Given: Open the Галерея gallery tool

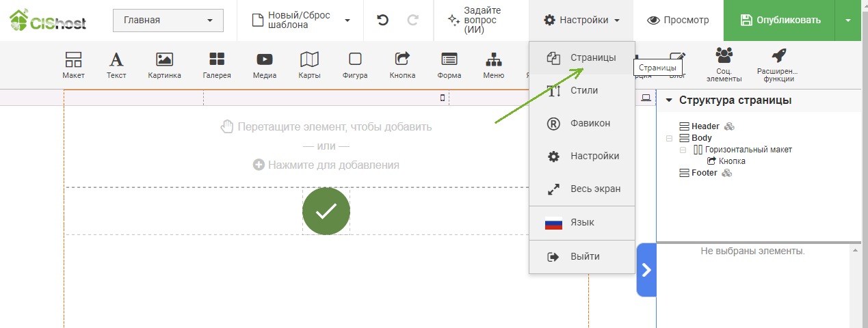Looking at the screenshot, I should (x=217, y=66).
